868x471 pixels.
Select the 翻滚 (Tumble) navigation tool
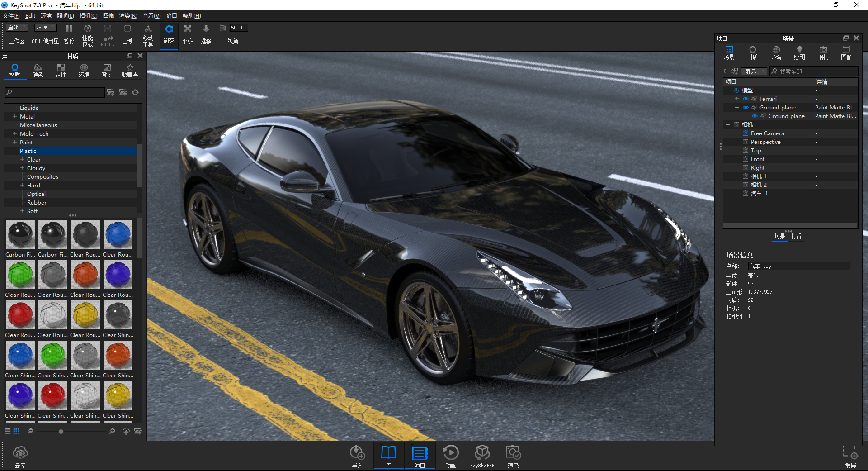tap(169, 34)
